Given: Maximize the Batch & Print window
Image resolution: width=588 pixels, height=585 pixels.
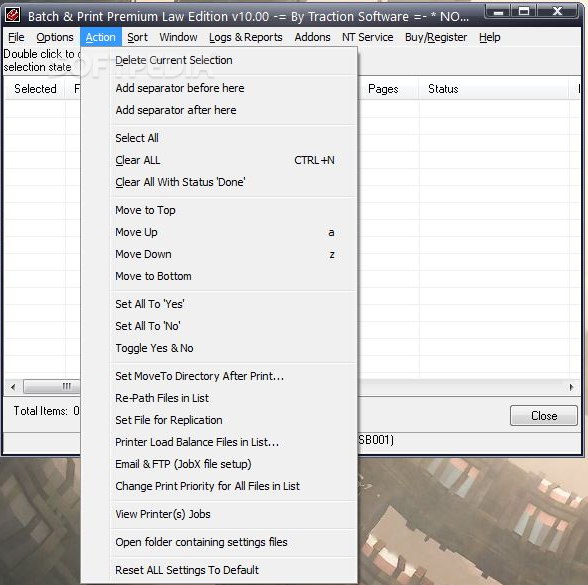Looking at the screenshot, I should (524, 12).
